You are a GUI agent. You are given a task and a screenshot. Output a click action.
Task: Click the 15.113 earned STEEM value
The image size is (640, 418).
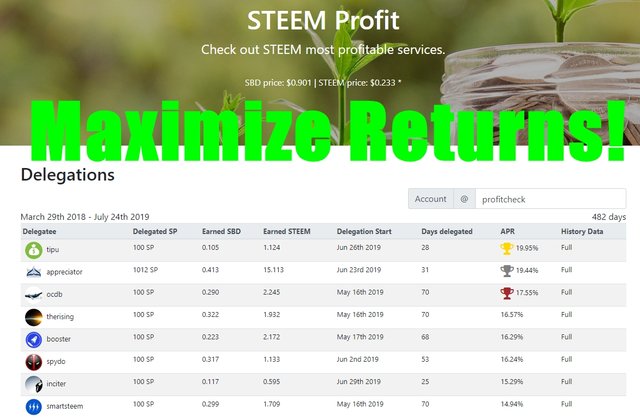tap(273, 270)
